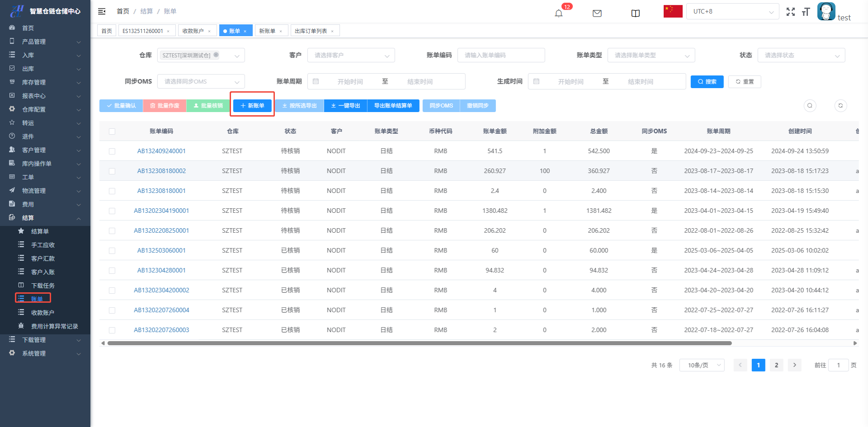
Task: Collapse the sidebar with hamburger icon
Action: click(x=102, y=11)
